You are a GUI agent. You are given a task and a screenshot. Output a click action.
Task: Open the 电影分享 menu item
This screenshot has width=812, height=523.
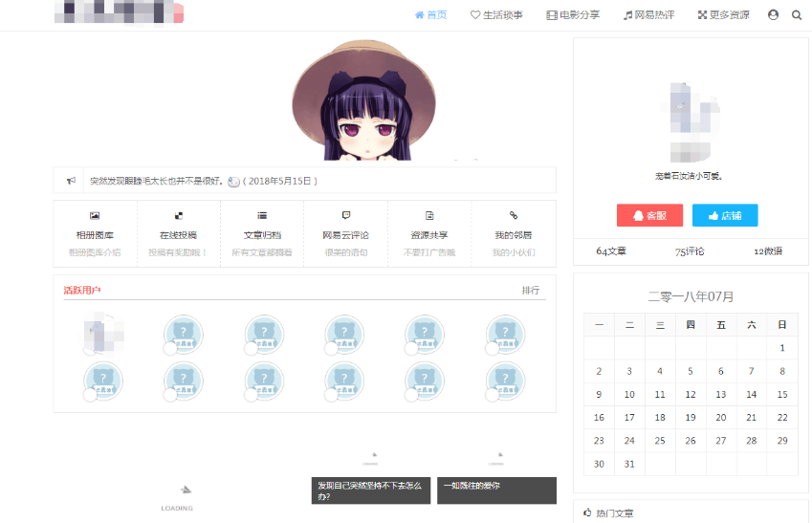[x=573, y=15]
